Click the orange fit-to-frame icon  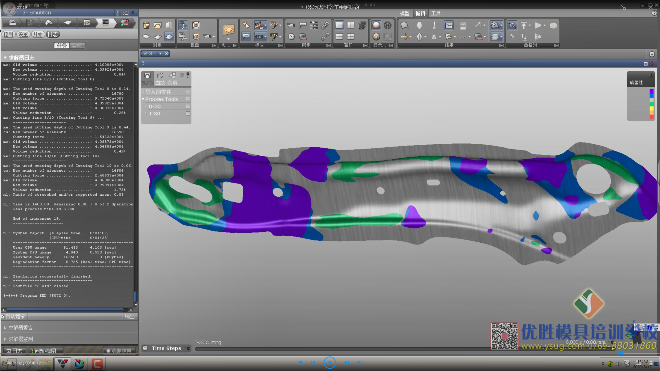(x=196, y=37)
